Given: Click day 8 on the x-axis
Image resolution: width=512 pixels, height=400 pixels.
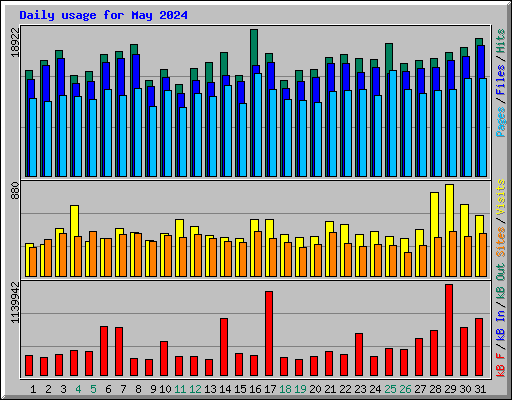Looking at the screenshot, I should coord(138,389).
